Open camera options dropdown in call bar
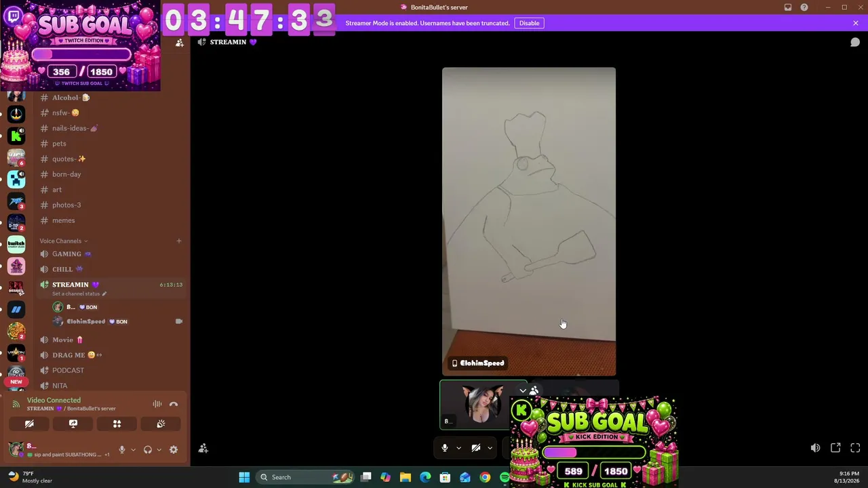This screenshot has width=868, height=488. (490, 448)
